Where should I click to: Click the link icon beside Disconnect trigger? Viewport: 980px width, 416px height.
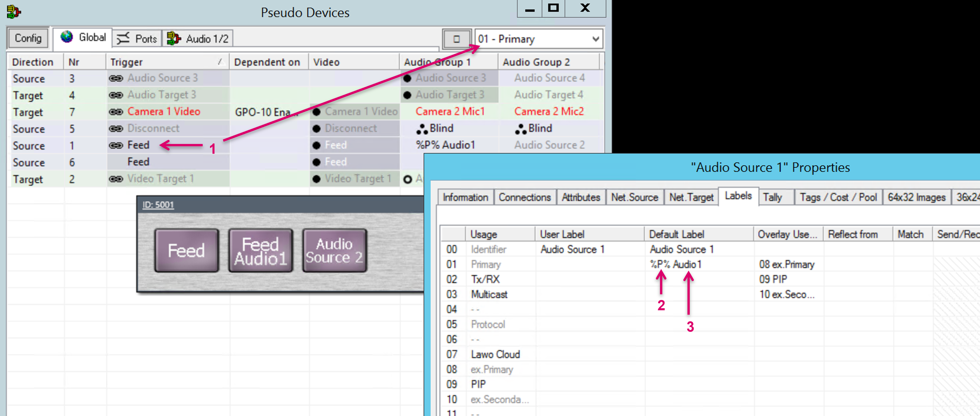[116, 129]
